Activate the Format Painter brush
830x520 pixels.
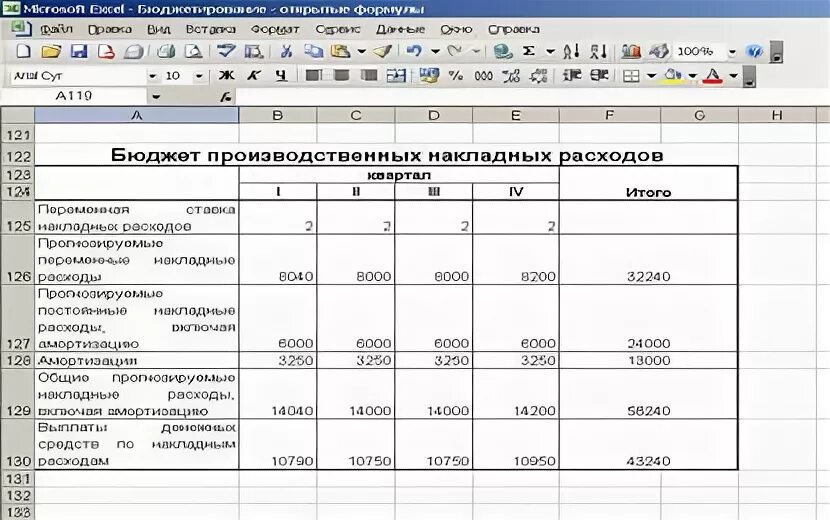(x=382, y=51)
